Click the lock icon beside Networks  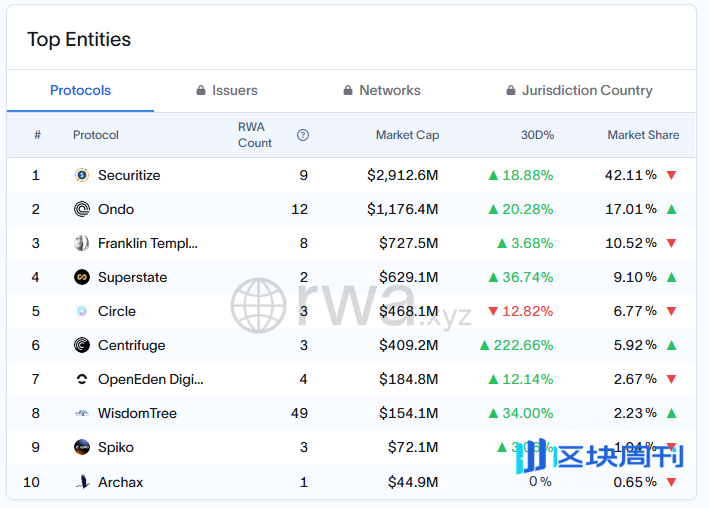point(348,90)
